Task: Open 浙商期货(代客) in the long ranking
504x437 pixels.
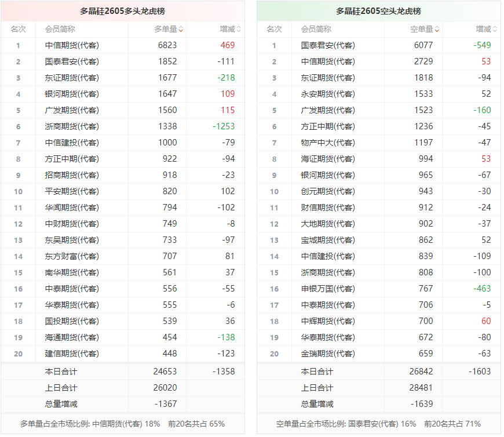Action: (x=71, y=126)
